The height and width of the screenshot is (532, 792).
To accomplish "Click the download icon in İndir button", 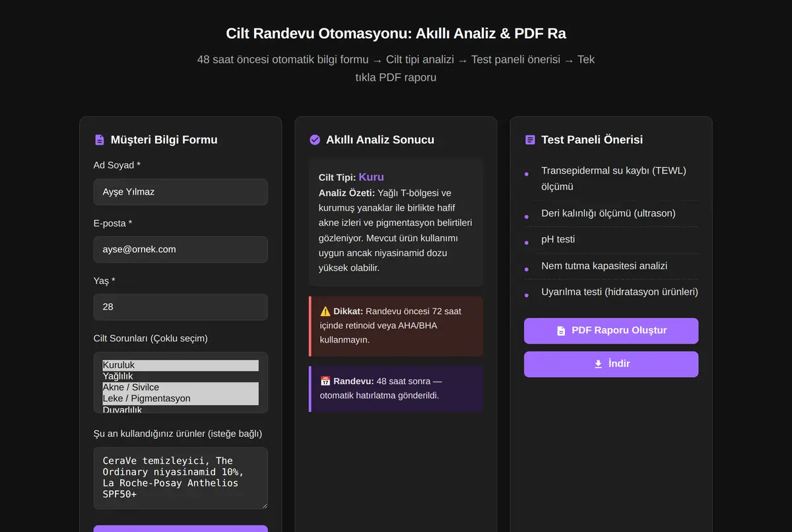I will (x=598, y=364).
